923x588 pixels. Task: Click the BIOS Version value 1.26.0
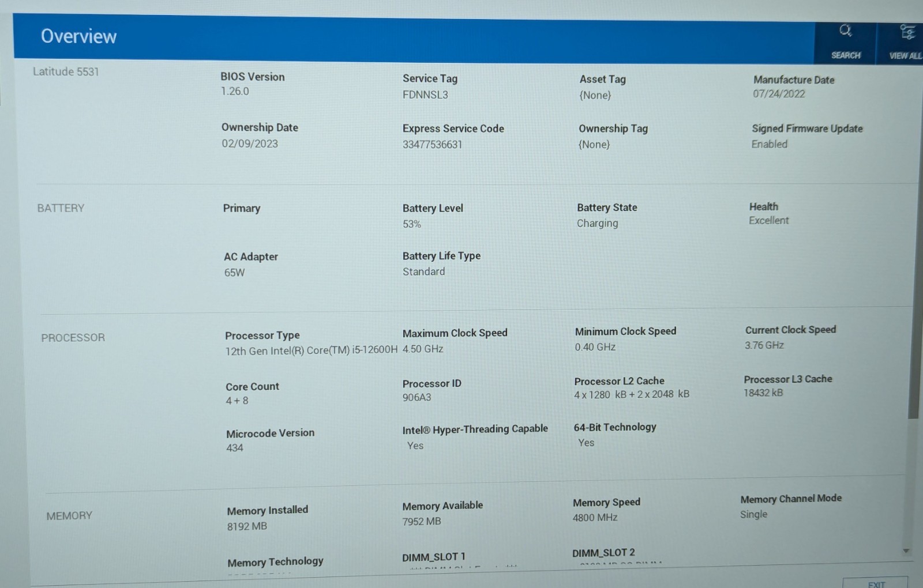click(235, 91)
